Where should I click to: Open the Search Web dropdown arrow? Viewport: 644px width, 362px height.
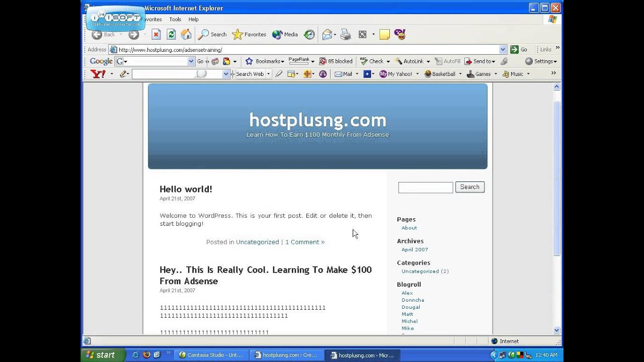tap(268, 74)
